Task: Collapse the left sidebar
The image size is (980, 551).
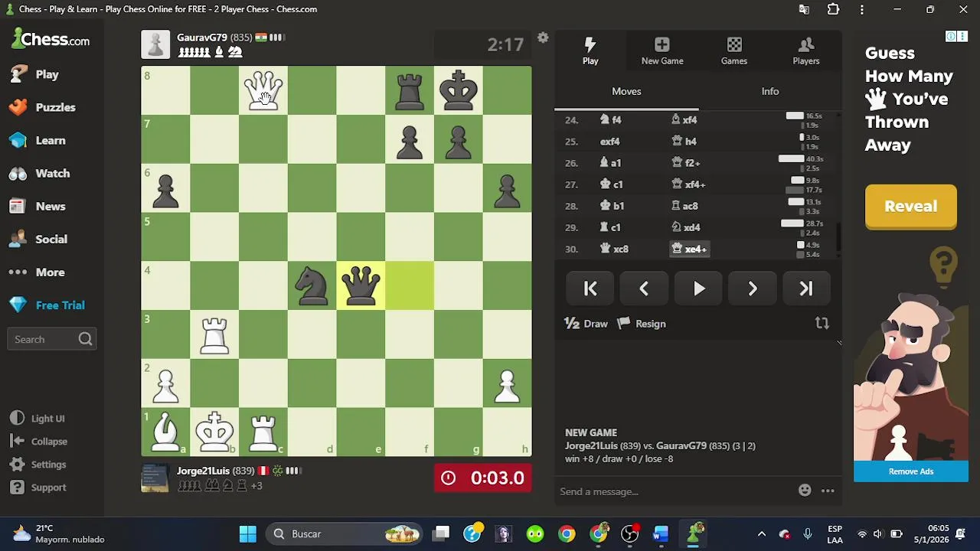Action: click(39, 442)
